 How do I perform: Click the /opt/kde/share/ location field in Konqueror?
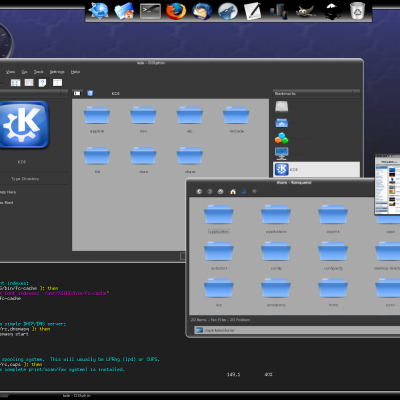(x=297, y=330)
